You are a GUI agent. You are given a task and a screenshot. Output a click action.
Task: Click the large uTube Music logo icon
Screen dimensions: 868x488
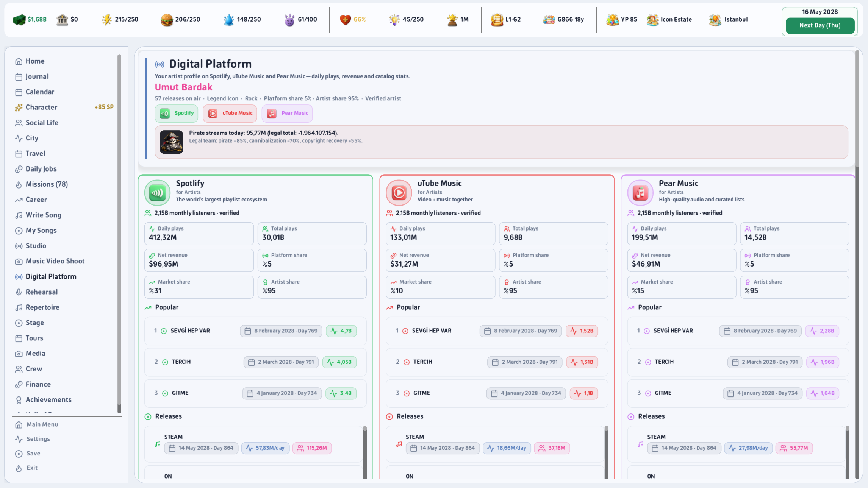click(x=399, y=193)
